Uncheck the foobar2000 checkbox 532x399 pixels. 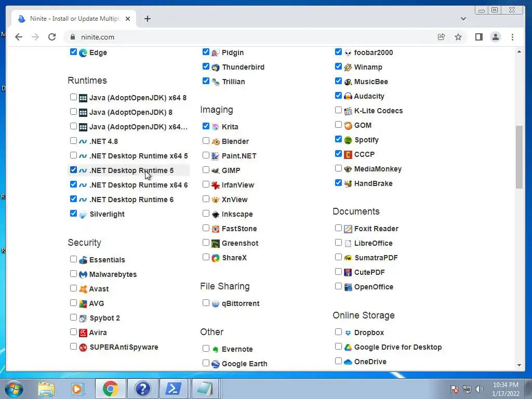click(338, 52)
